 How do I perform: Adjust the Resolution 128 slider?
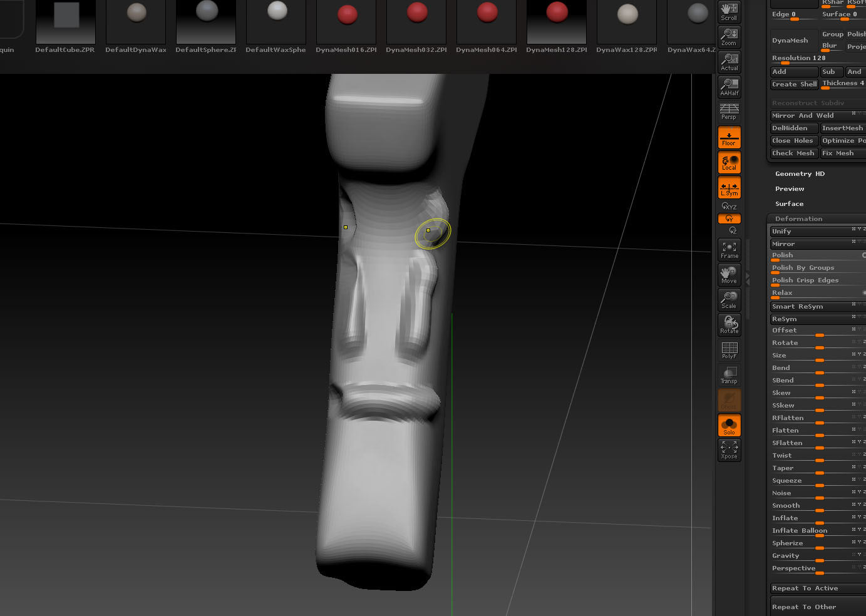point(817,59)
